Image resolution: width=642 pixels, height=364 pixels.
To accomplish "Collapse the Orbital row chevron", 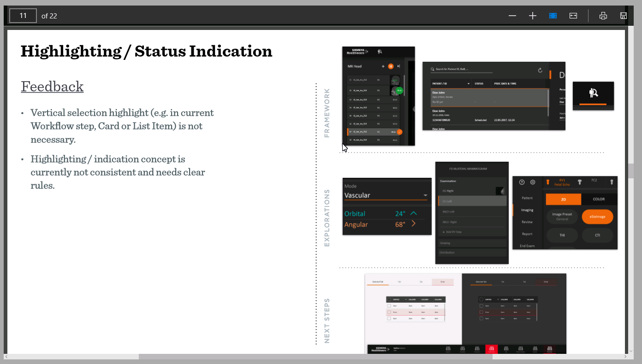I will click(413, 213).
